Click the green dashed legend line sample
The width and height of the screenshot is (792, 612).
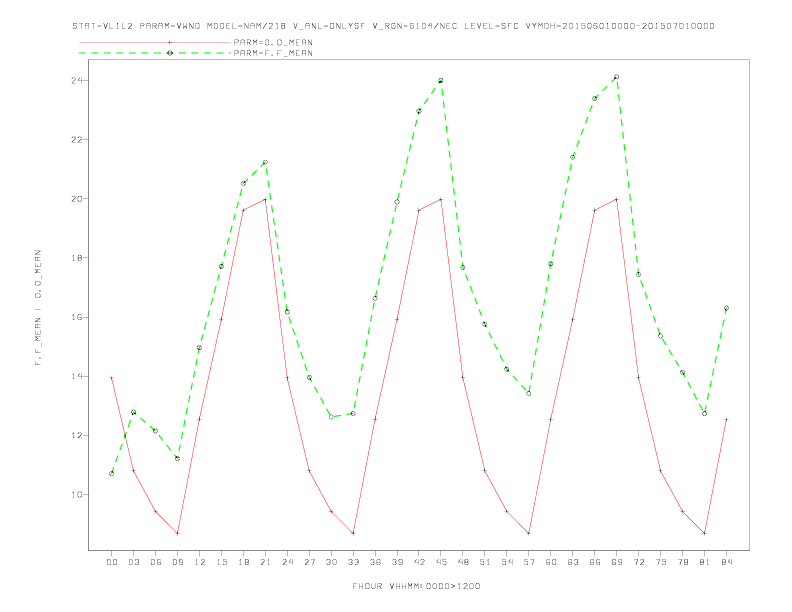pyautogui.click(x=155, y=53)
